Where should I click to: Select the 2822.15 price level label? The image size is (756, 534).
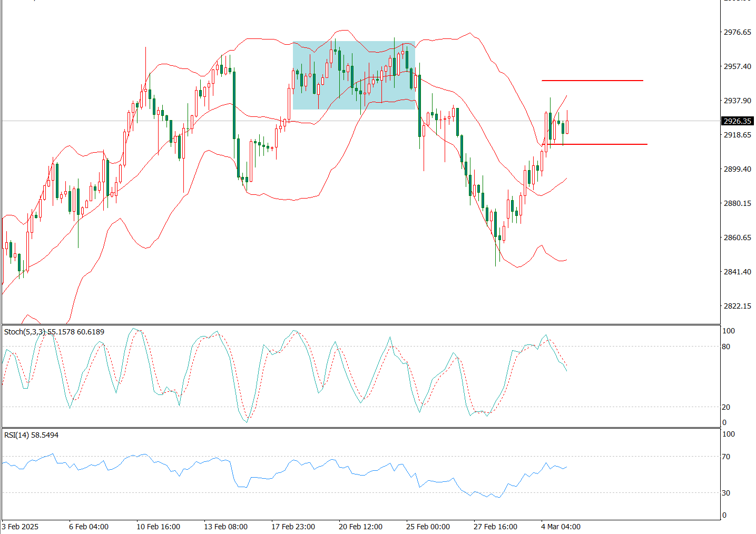738,306
